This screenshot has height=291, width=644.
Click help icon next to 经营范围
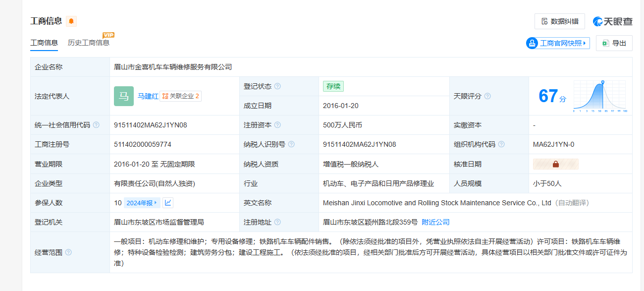[x=68, y=252]
